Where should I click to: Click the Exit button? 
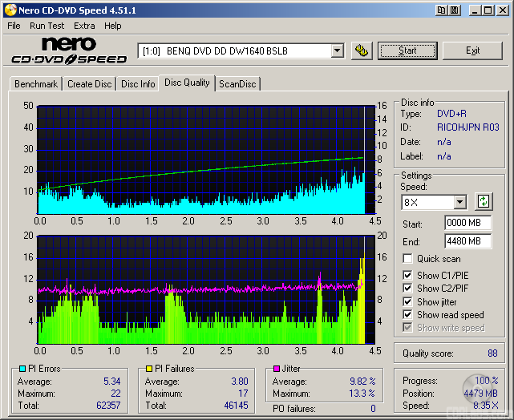pyautogui.click(x=472, y=50)
